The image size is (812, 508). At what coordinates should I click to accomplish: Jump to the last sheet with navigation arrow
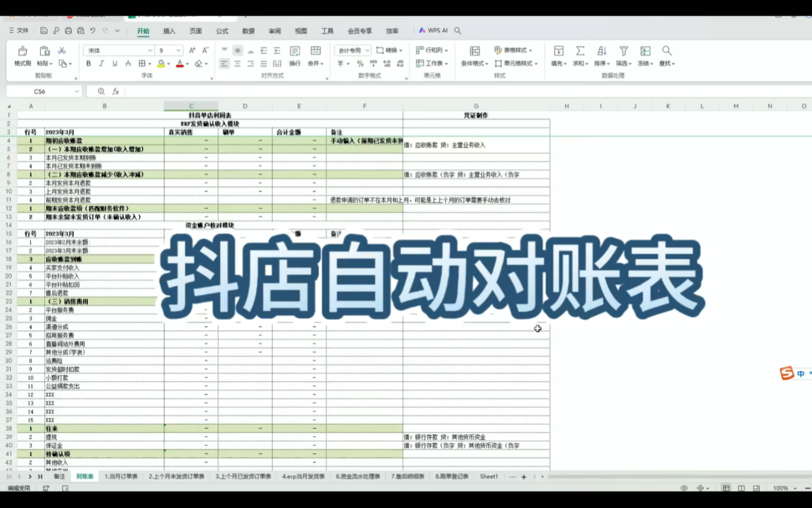(x=40, y=477)
